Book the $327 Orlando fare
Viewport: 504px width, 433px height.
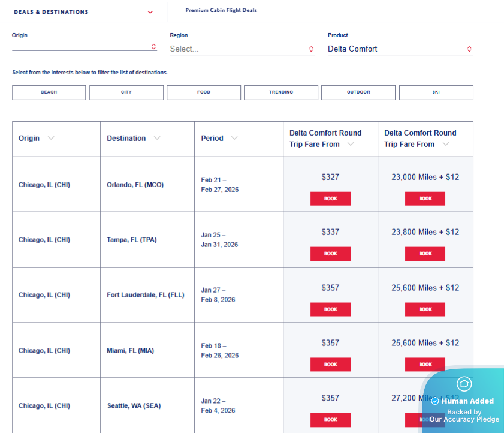[x=330, y=199]
